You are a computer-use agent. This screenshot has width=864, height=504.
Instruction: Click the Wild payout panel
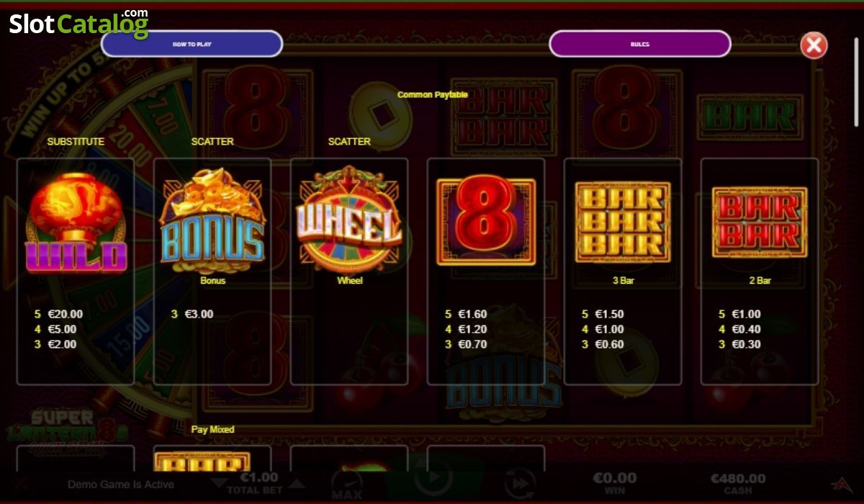[x=76, y=271]
